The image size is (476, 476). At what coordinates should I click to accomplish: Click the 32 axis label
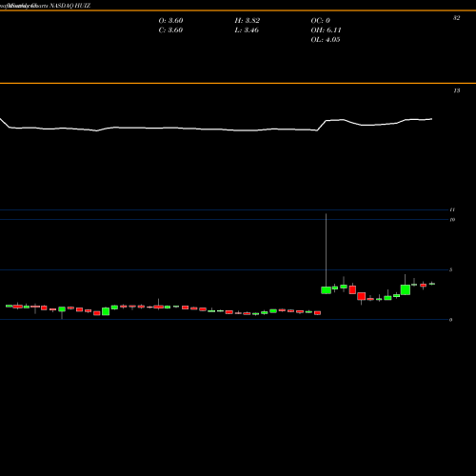pyautogui.click(x=456, y=18)
